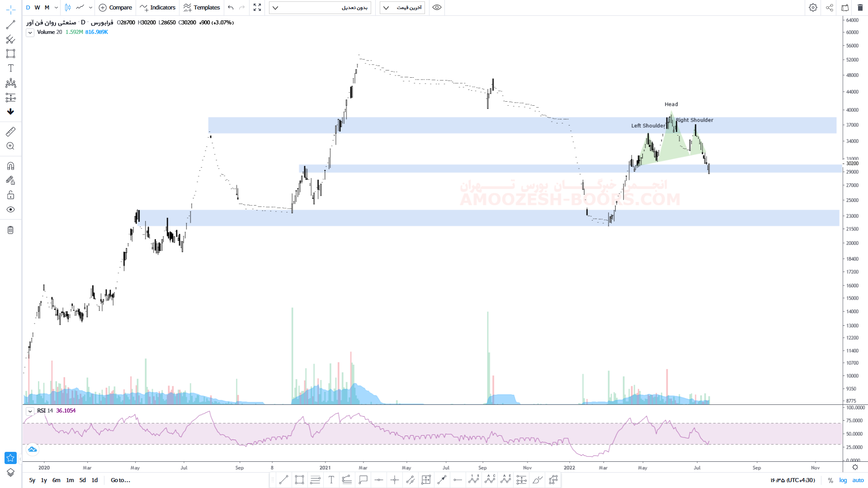Toggle the left sidebar eye to hide drawings
Viewport: 868px width, 488px height.
[10, 210]
